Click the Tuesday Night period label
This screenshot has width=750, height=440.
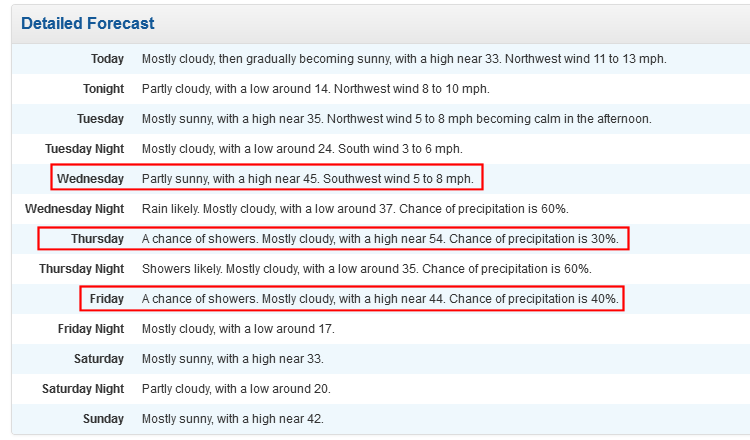(85, 149)
